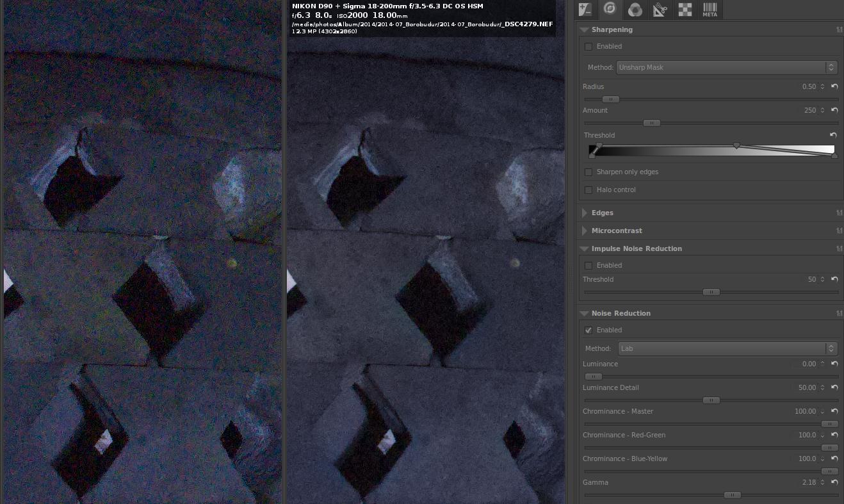Disable the Noise Reduction Enabled checkbox
The width and height of the screenshot is (844, 504).
point(588,330)
